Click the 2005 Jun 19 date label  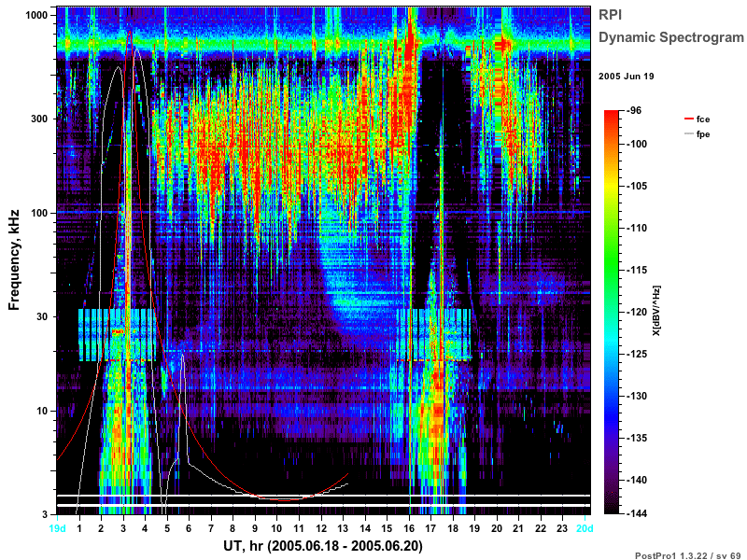point(626,77)
